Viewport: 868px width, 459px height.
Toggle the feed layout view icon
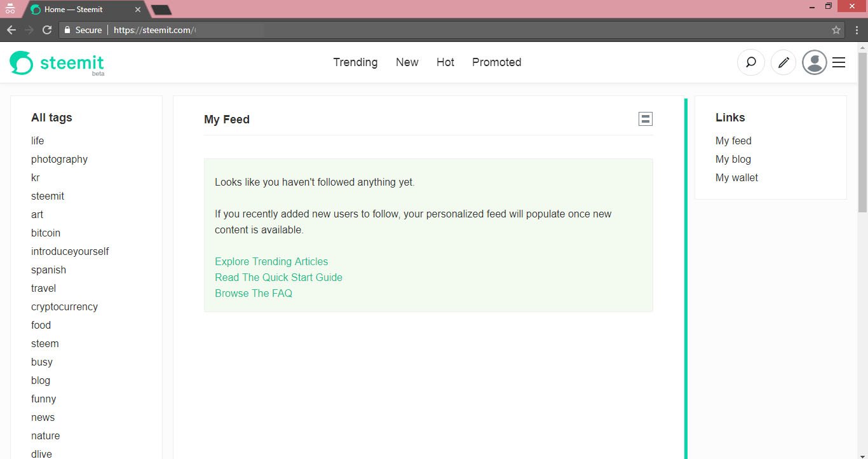645,119
